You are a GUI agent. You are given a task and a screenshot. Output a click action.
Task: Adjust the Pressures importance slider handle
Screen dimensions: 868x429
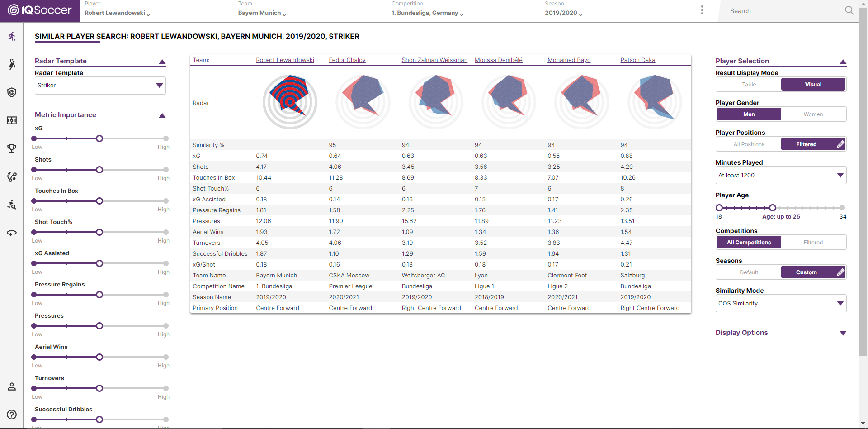click(x=99, y=326)
